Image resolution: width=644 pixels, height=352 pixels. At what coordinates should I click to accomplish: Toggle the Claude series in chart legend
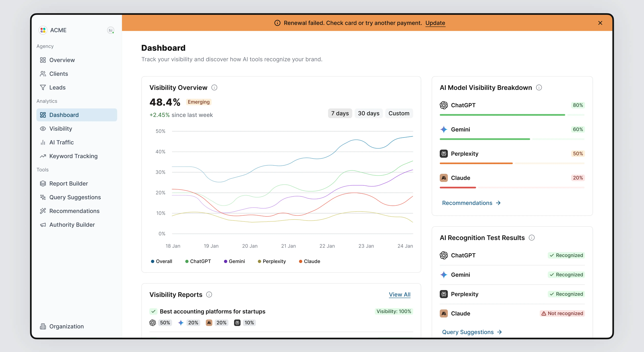click(x=310, y=261)
